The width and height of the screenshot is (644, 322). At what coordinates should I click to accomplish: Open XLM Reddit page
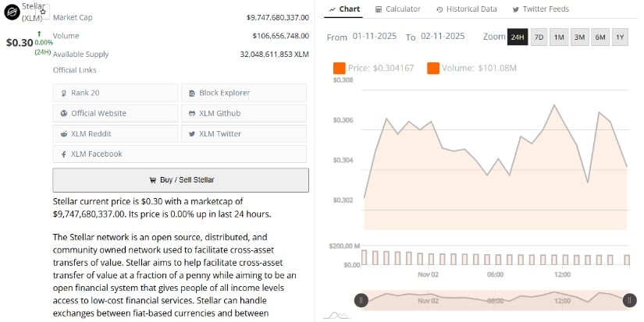pyautogui.click(x=116, y=133)
